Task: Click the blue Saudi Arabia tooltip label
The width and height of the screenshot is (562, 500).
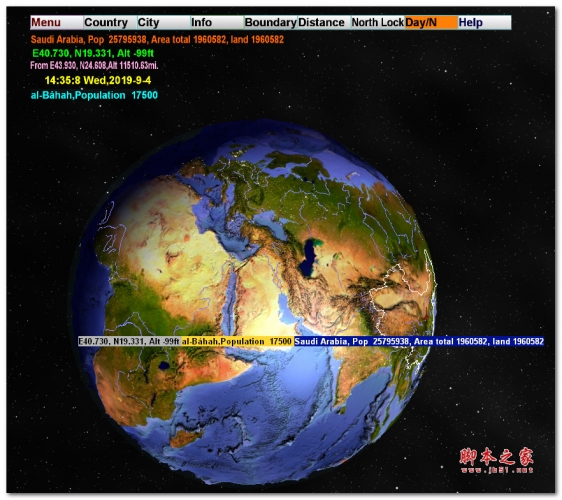Action: click(419, 341)
